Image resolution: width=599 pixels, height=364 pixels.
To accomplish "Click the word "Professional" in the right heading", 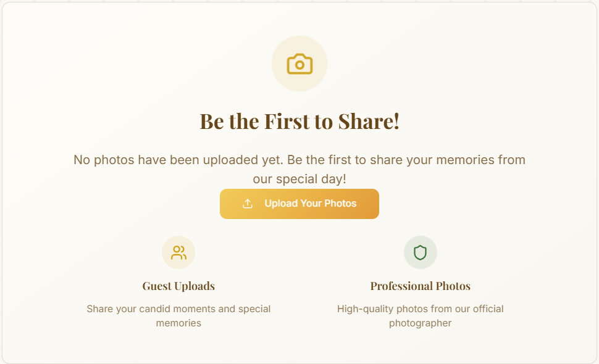I will (401, 286).
